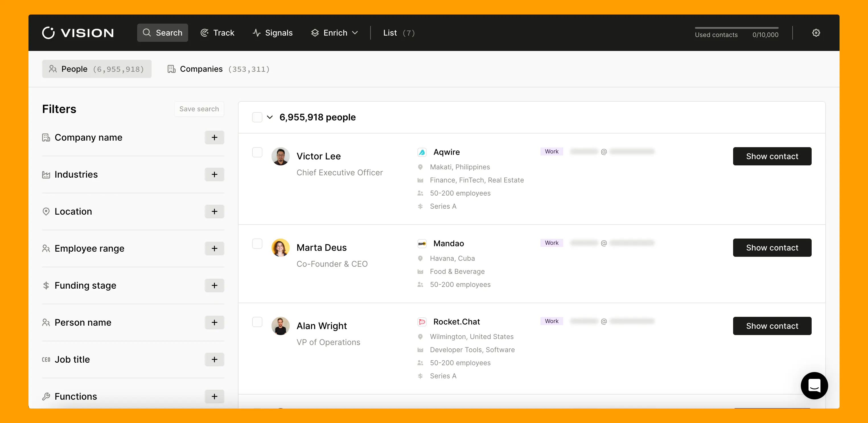Expand the Job title filter
Screen dimensions: 868x423
point(214,360)
